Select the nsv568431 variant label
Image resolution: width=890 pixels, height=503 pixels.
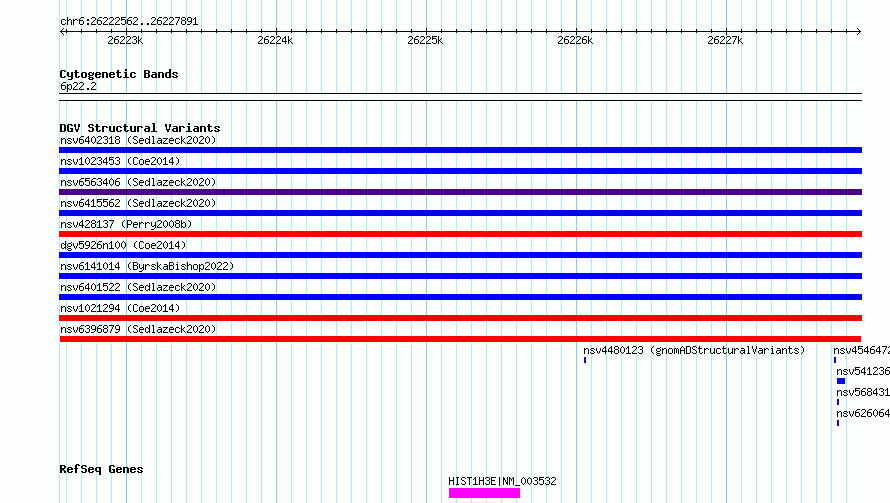click(863, 392)
